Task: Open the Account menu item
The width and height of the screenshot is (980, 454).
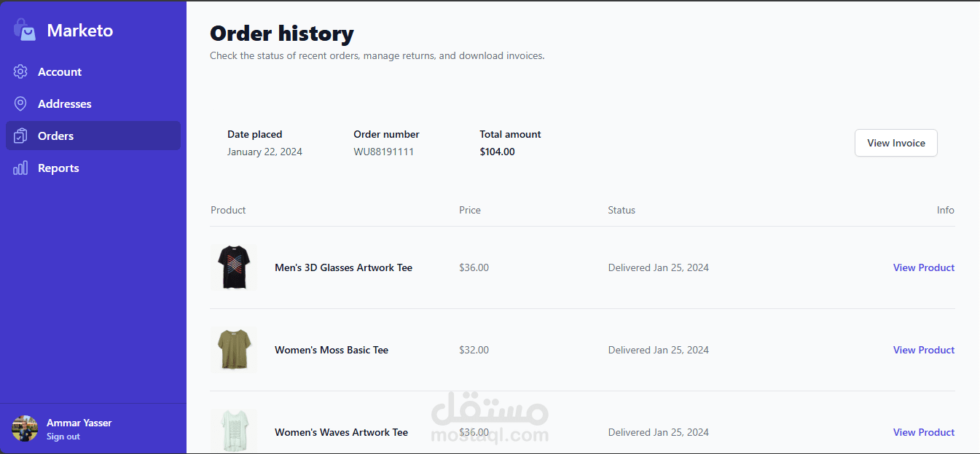Action: [x=60, y=71]
